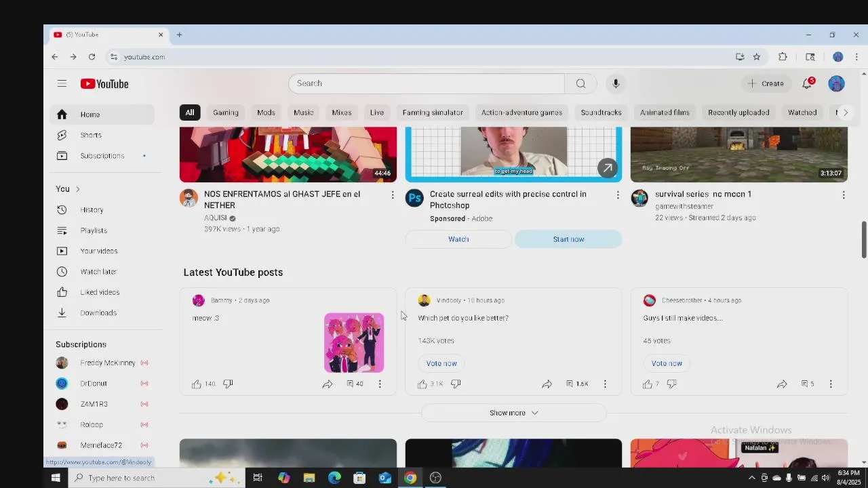Click the YouTube search input field
Screen dimensions: 868x488
(x=427, y=83)
